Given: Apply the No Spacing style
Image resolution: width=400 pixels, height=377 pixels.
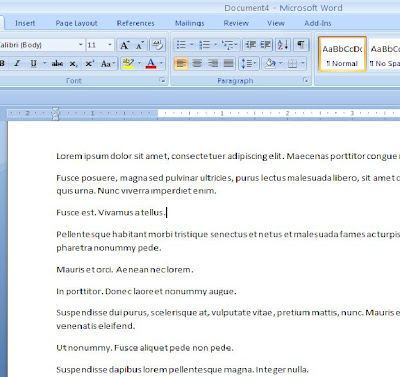Looking at the screenshot, I should (x=384, y=54).
